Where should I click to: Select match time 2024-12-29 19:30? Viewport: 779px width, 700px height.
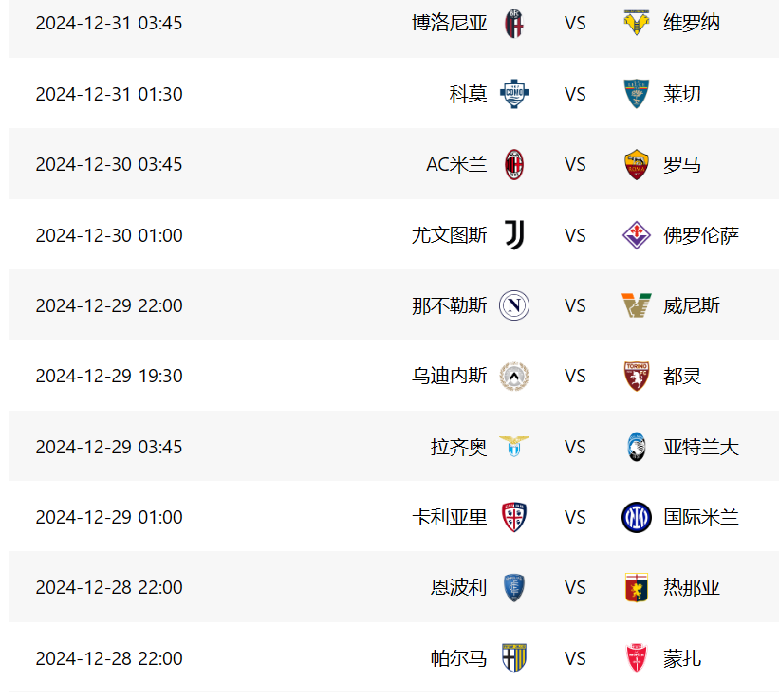(x=109, y=376)
